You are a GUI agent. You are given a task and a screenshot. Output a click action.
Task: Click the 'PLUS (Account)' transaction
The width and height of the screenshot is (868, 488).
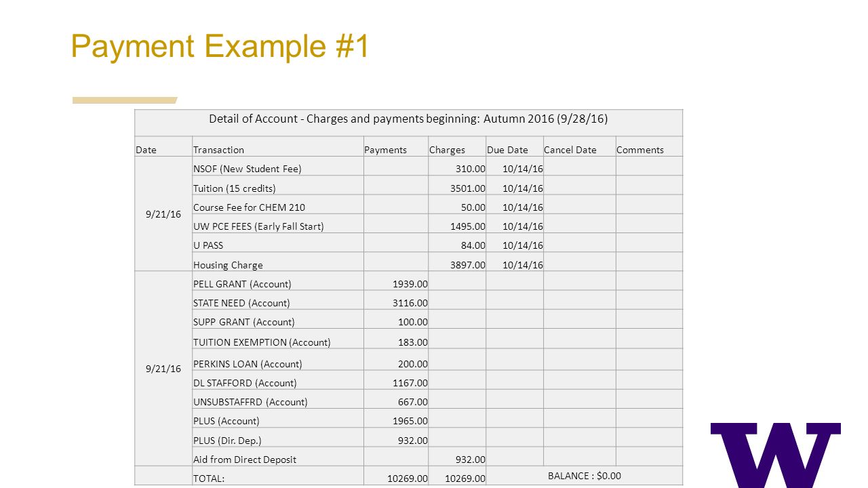226,421
